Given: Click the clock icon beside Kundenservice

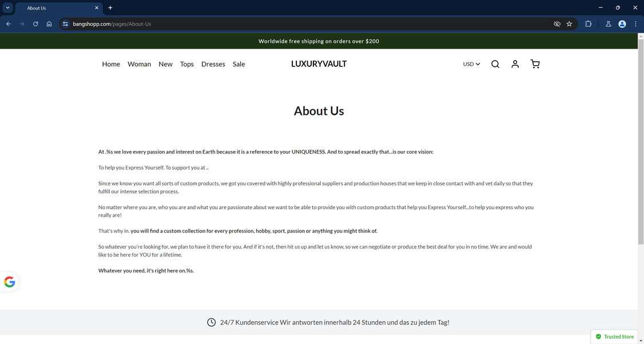Looking at the screenshot, I should pyautogui.click(x=211, y=322).
